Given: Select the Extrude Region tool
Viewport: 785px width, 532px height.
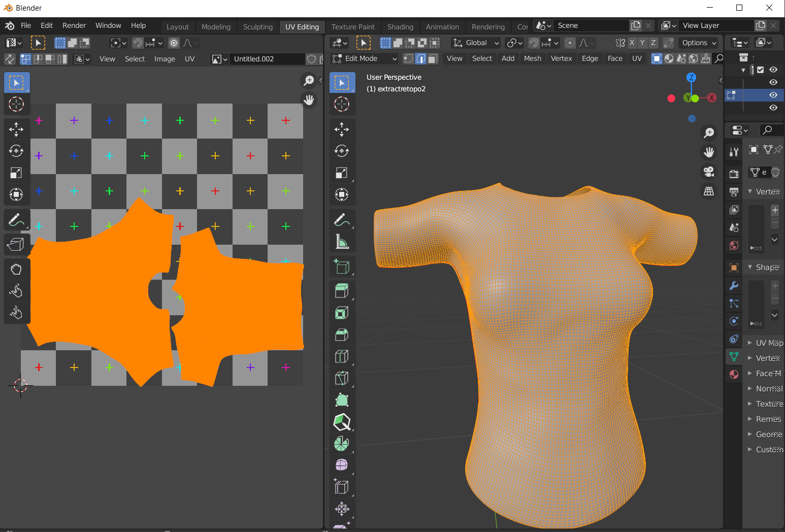Looking at the screenshot, I should click(342, 291).
